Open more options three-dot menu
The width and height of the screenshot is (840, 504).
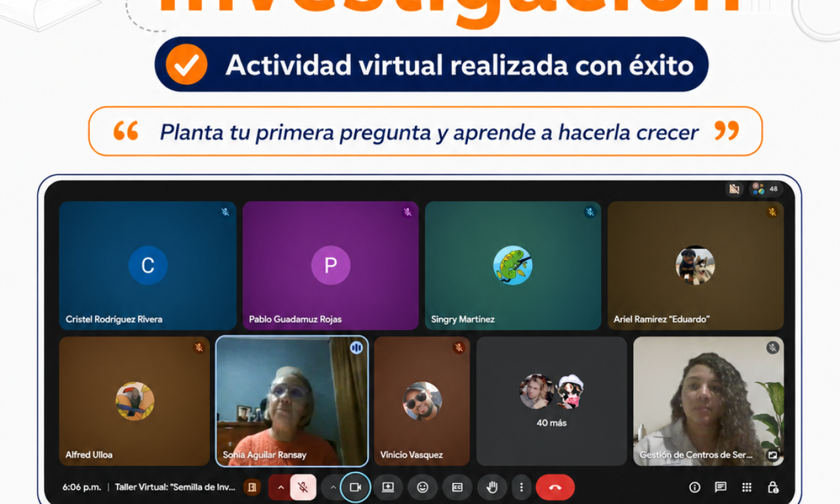(x=521, y=488)
